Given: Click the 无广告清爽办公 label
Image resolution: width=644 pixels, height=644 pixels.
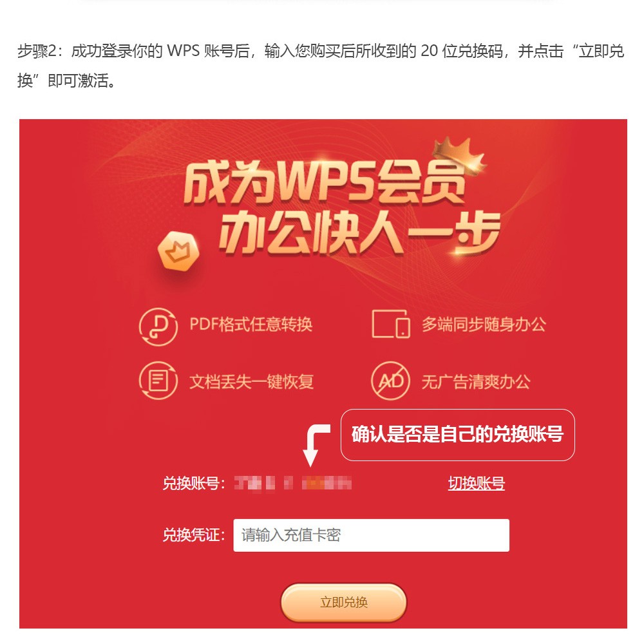Looking at the screenshot, I should 476,381.
